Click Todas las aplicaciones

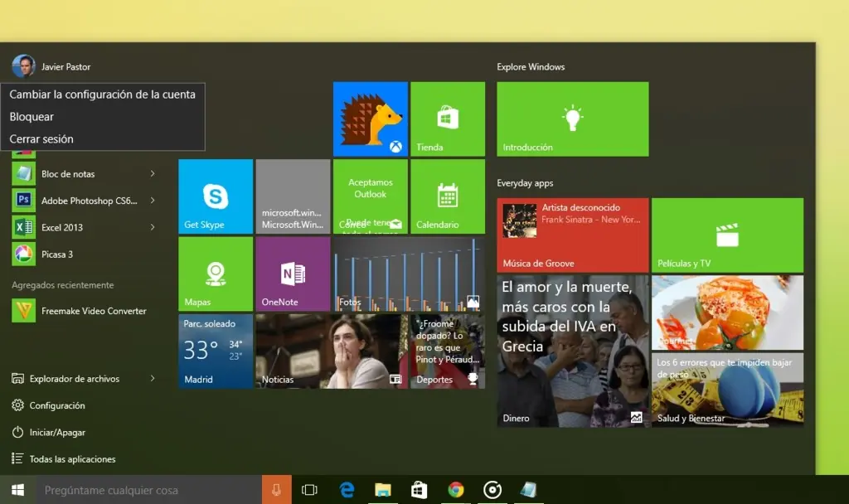(72, 459)
